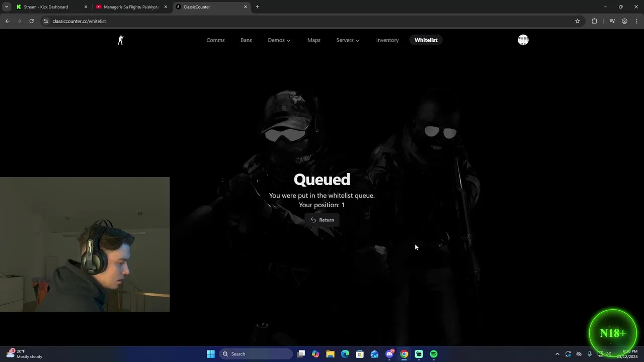The height and width of the screenshot is (362, 644).
Task: Open Microsoft Store from taskbar
Action: coord(360,354)
